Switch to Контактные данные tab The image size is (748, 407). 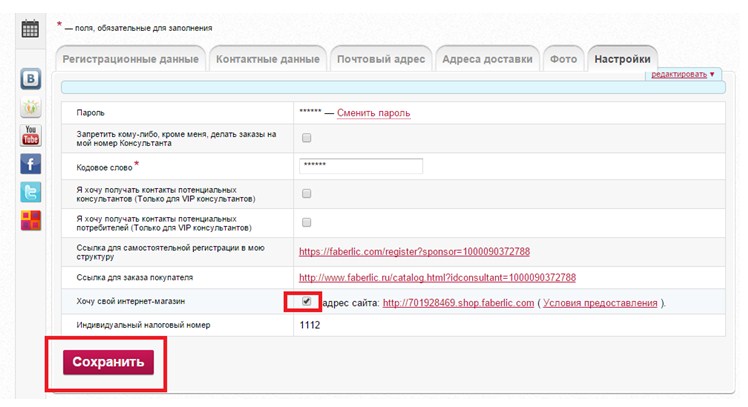click(x=268, y=59)
